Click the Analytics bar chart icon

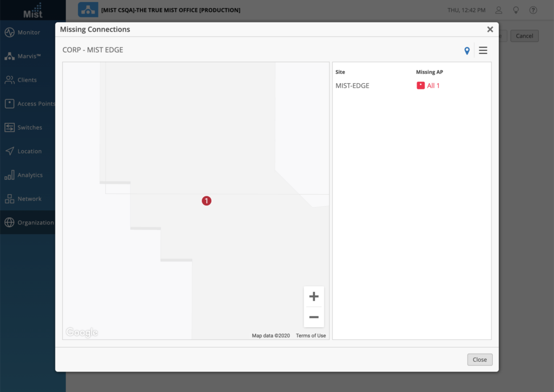[10, 175]
